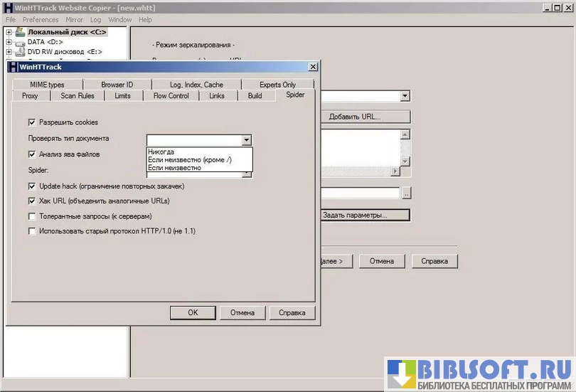The width and height of the screenshot is (576, 392).
Task: Open the Preferences menu
Action: 41,20
